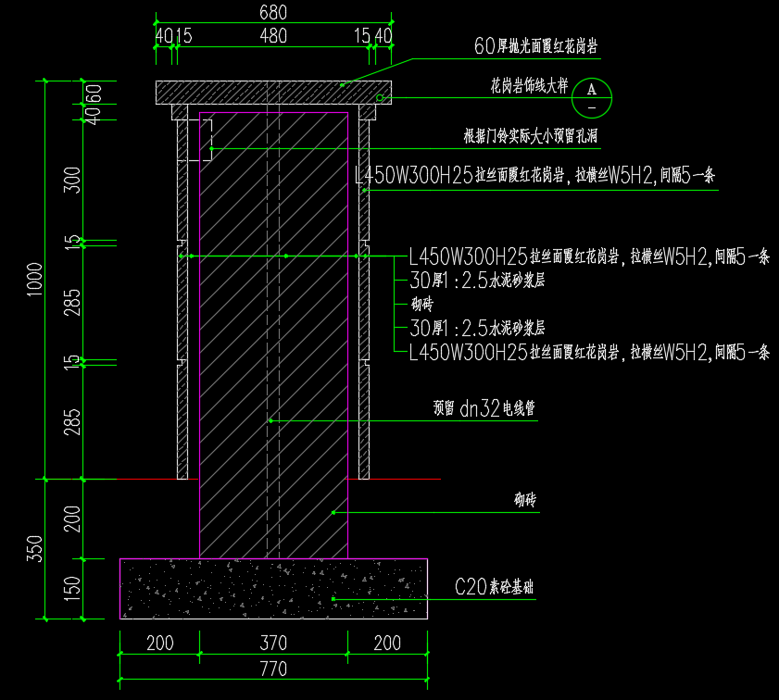Image resolution: width=779 pixels, height=700 pixels.
Task: Select the label '60厚抛光面覆红花岗岩'
Action: coord(535,46)
